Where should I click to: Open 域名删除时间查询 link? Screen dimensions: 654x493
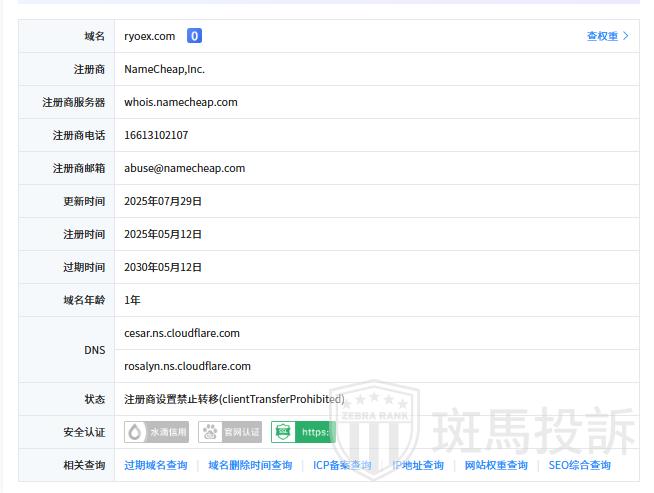pyautogui.click(x=250, y=465)
